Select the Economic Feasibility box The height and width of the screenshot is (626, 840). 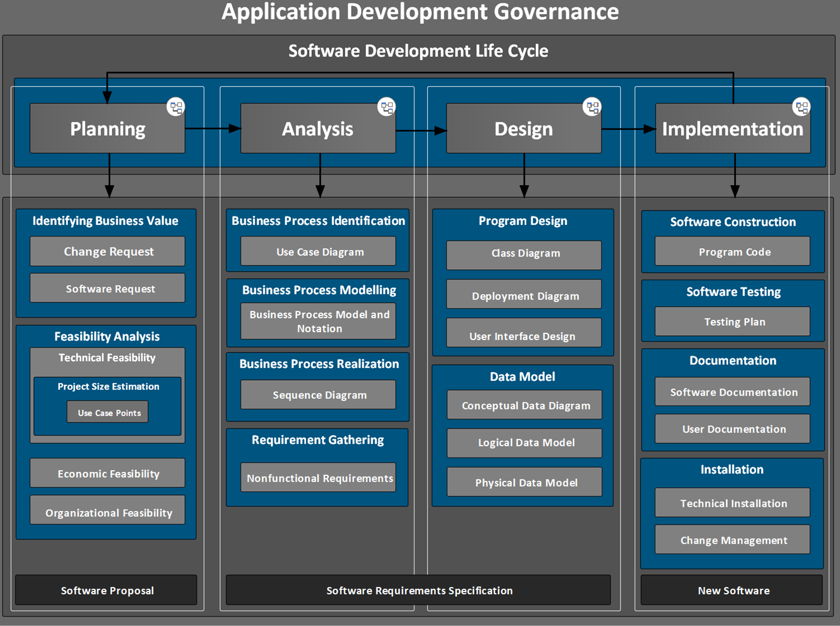pyautogui.click(x=107, y=474)
